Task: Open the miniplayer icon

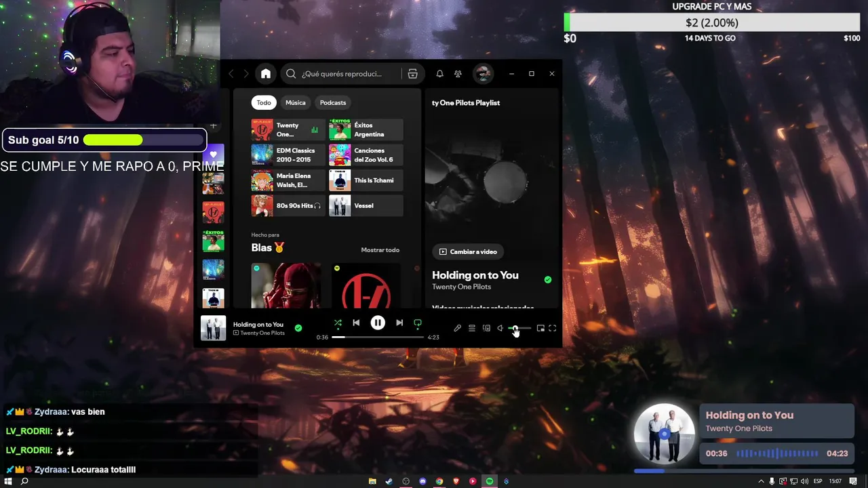Action: tap(540, 328)
